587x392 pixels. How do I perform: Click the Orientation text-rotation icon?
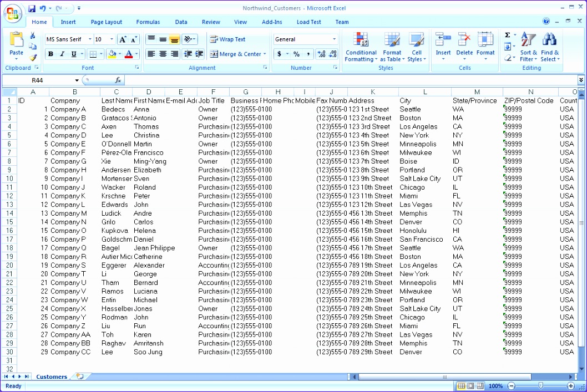189,39
